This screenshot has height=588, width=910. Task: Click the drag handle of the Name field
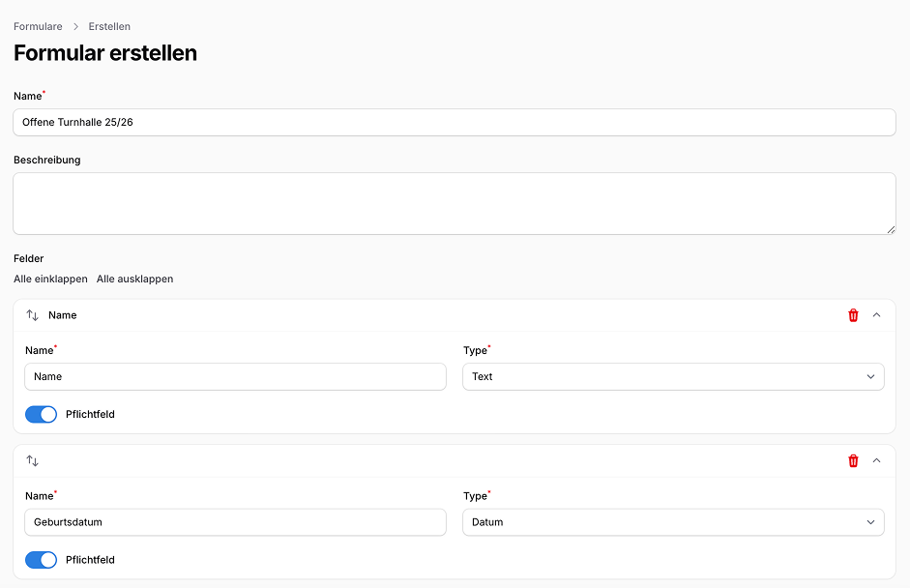pos(32,314)
